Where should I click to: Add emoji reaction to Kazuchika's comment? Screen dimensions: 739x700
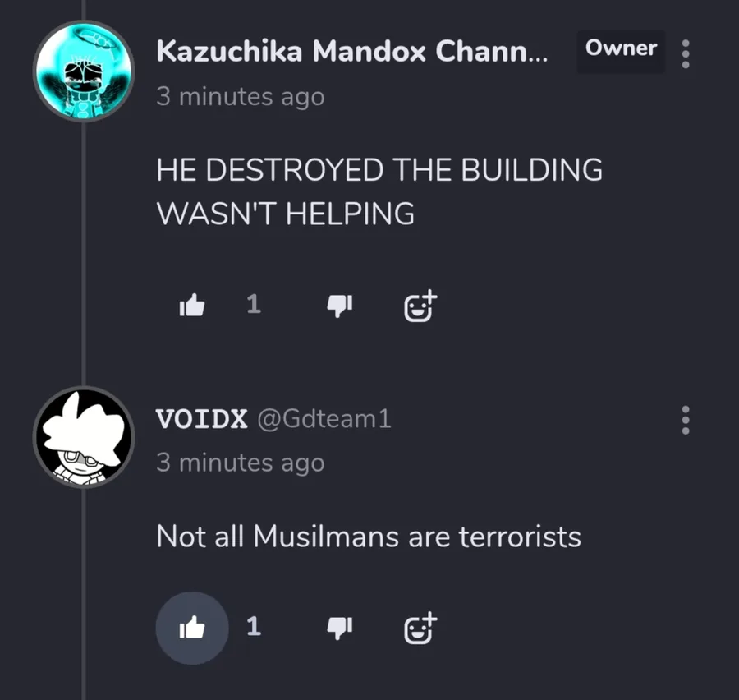(x=420, y=306)
